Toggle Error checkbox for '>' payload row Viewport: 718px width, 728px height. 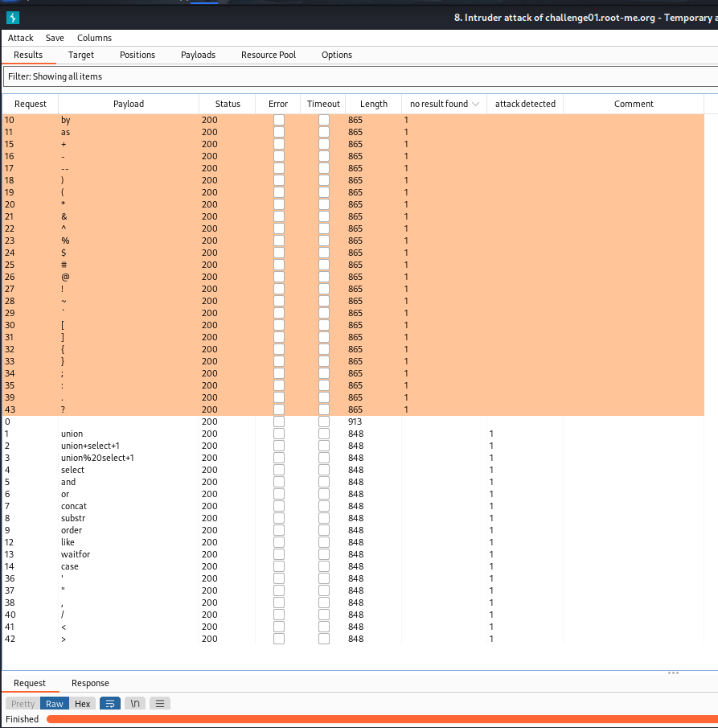[x=278, y=639]
